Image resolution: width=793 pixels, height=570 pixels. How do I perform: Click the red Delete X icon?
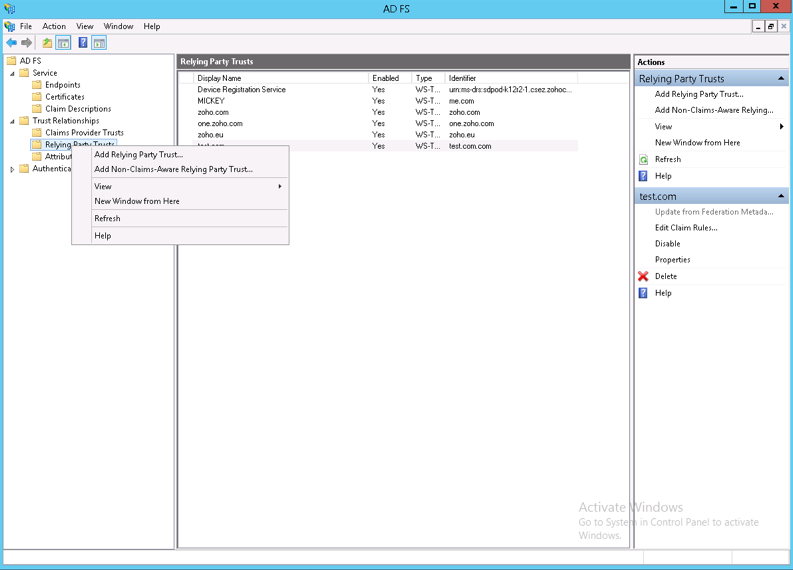643,276
